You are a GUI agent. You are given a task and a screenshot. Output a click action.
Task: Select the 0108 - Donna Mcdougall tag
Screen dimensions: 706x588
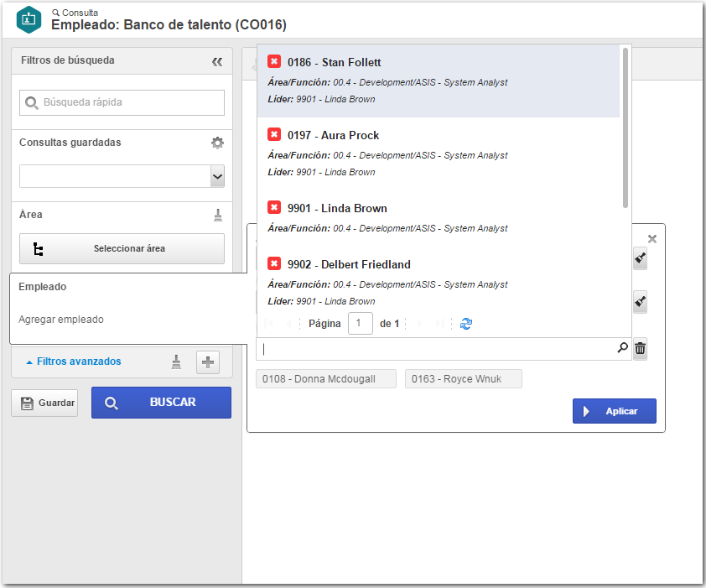coord(326,379)
